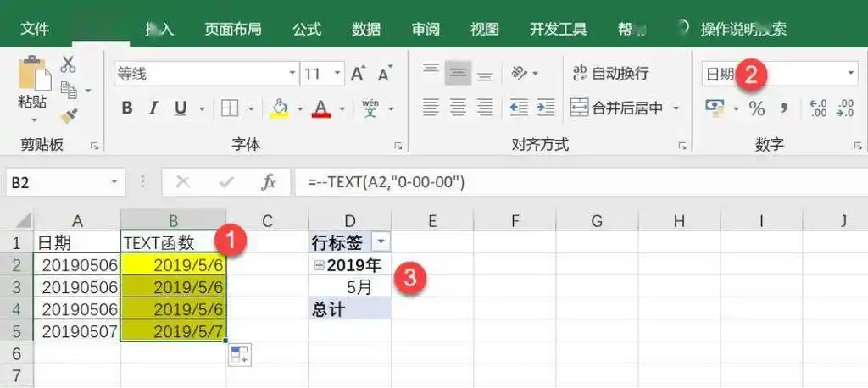Click the text orientation icon
The height and width of the screenshot is (388, 868).
point(520,73)
